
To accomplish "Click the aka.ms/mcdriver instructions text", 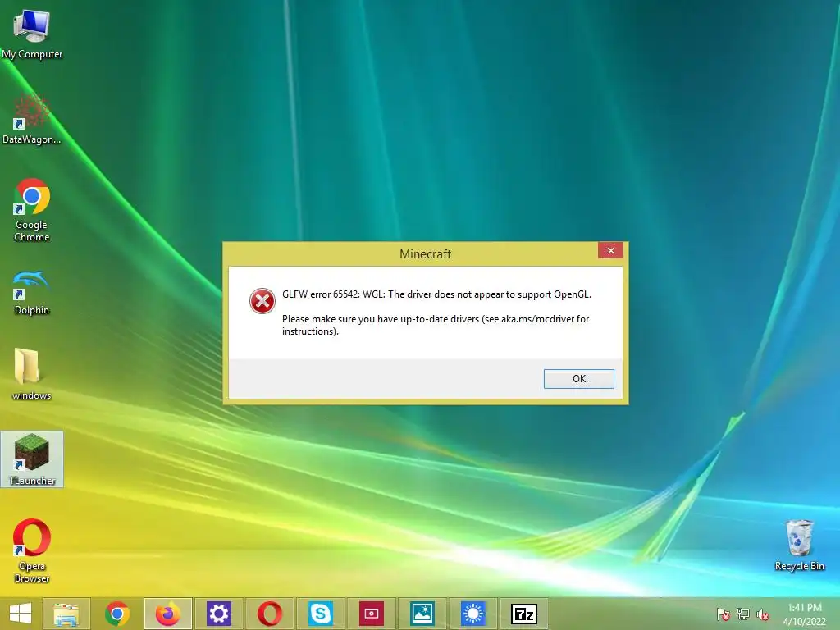I will 436,325.
